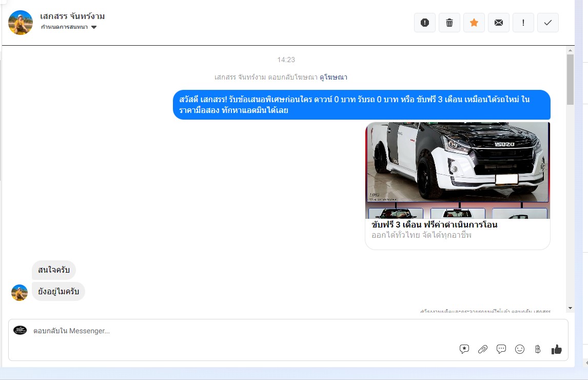Open customer profile picture in header
588x380 pixels.
pyautogui.click(x=21, y=23)
